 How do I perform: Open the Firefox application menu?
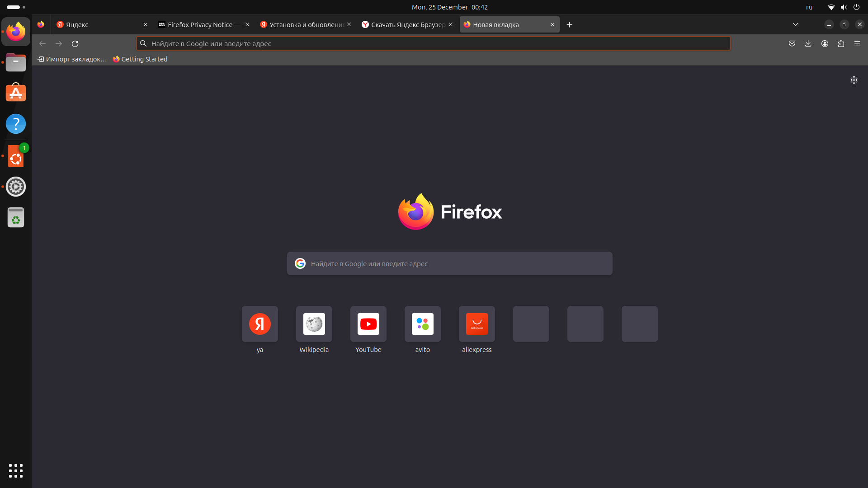click(857, 44)
